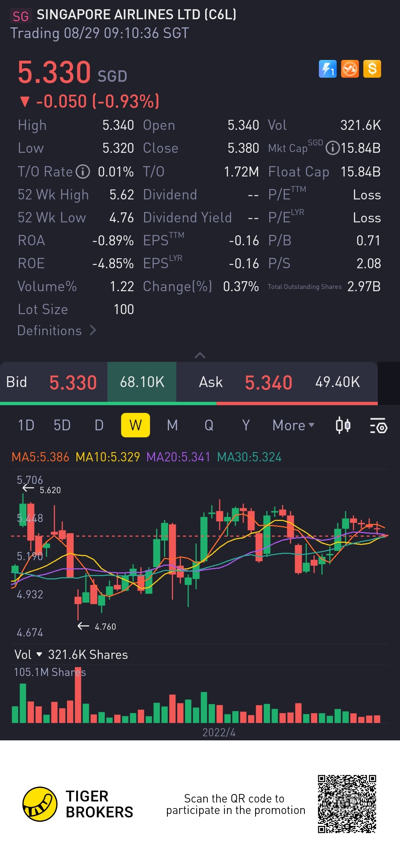Tap the current price 5.330 SGD
Viewport: 400px width, 868px height.
(x=73, y=72)
